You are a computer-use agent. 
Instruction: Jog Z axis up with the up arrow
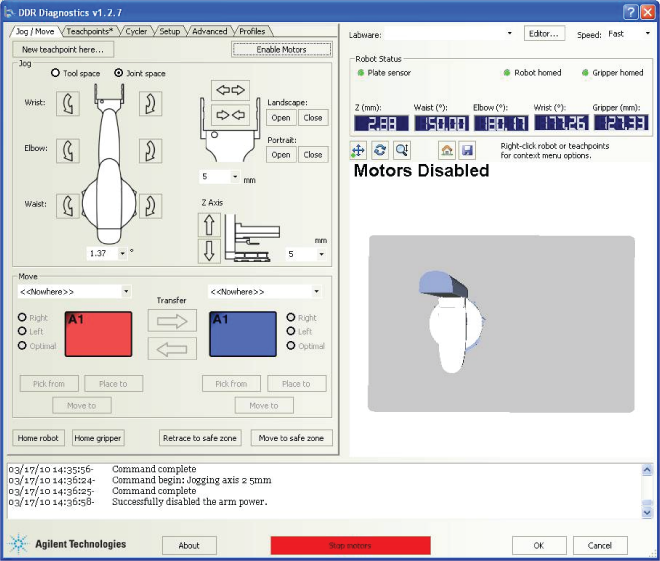[x=210, y=225]
